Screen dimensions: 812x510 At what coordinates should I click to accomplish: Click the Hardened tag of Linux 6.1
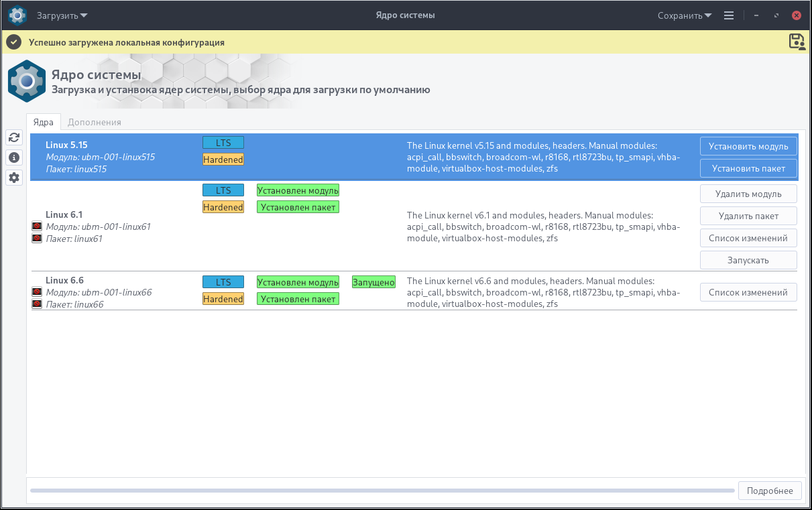pyautogui.click(x=223, y=207)
